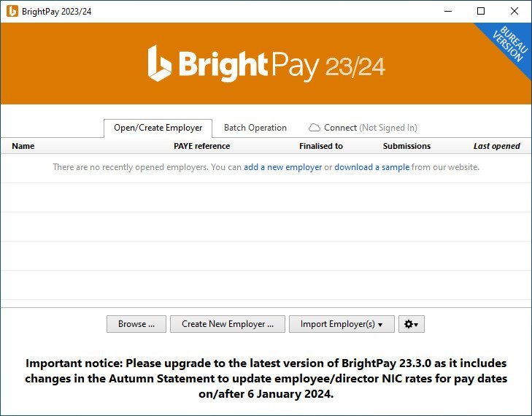Click the BrightPay 23/24 banner logo
The height and width of the screenshot is (416, 532).
pos(266,64)
